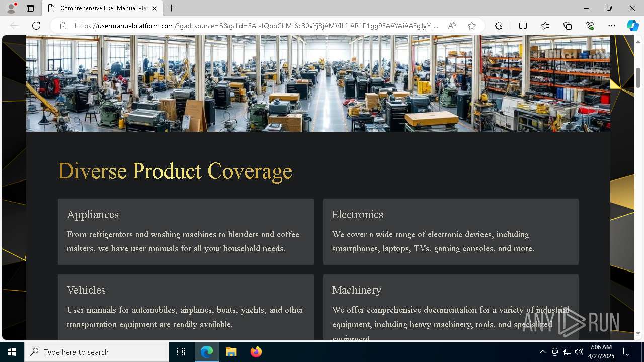644x362 pixels.
Task: Open the clock showing 7:06 AM
Action: tap(601, 352)
